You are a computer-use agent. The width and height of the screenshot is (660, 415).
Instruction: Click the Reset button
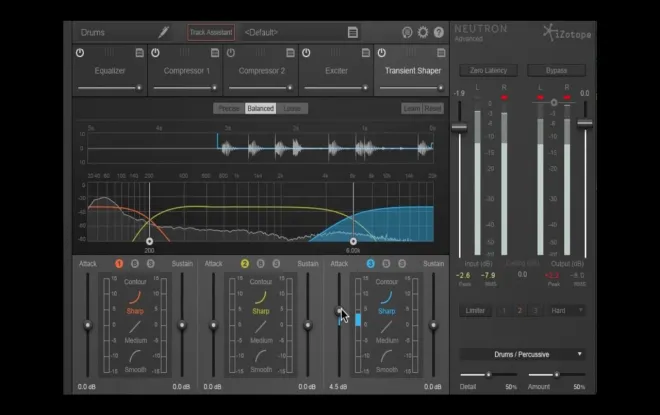coord(433,109)
